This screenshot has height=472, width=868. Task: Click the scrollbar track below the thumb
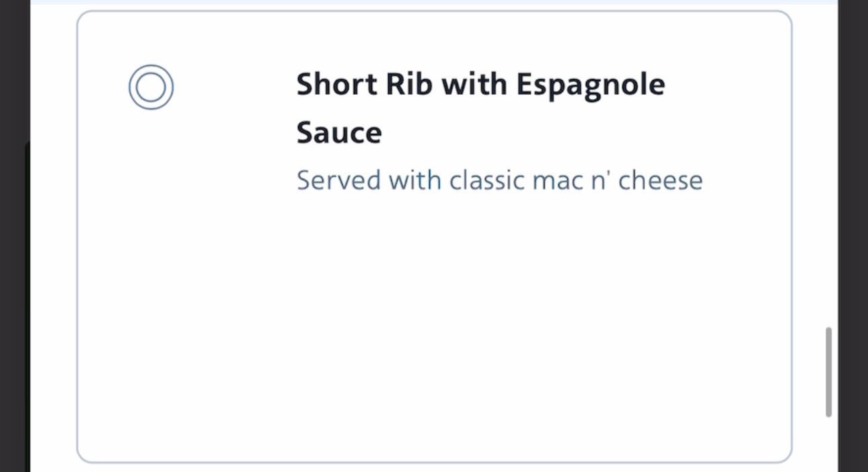[x=828, y=444]
